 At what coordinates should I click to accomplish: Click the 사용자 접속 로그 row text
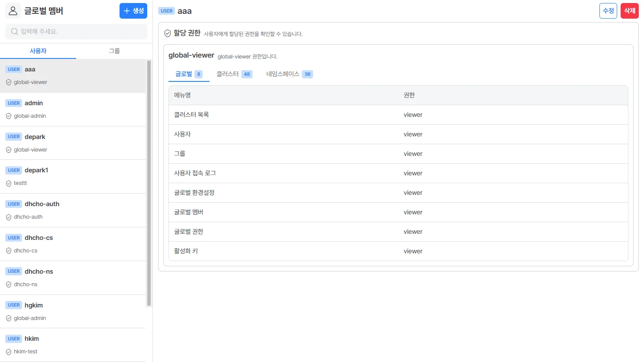pos(195,173)
